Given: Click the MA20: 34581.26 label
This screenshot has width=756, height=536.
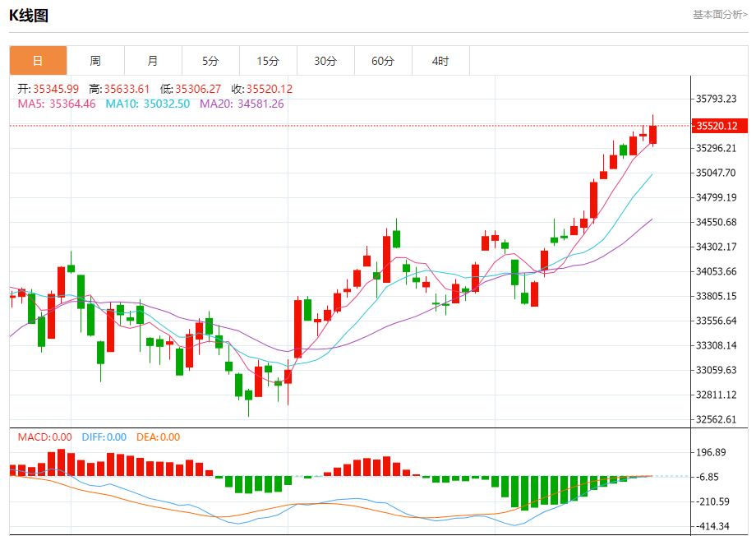Looking at the screenshot, I should point(242,104).
